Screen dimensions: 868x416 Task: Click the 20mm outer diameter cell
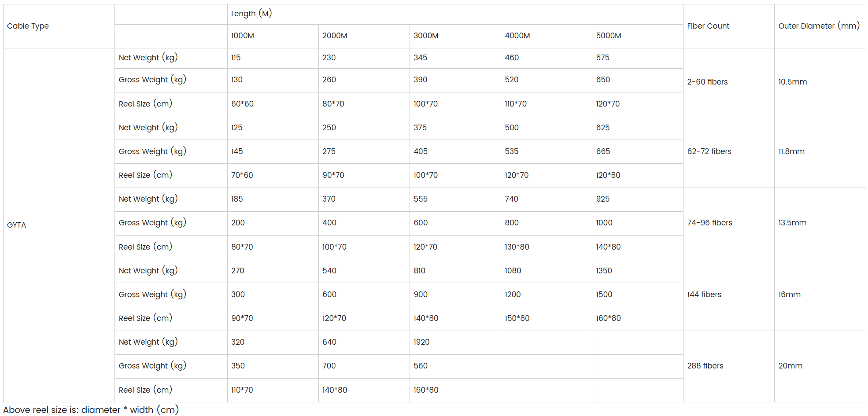pos(820,366)
